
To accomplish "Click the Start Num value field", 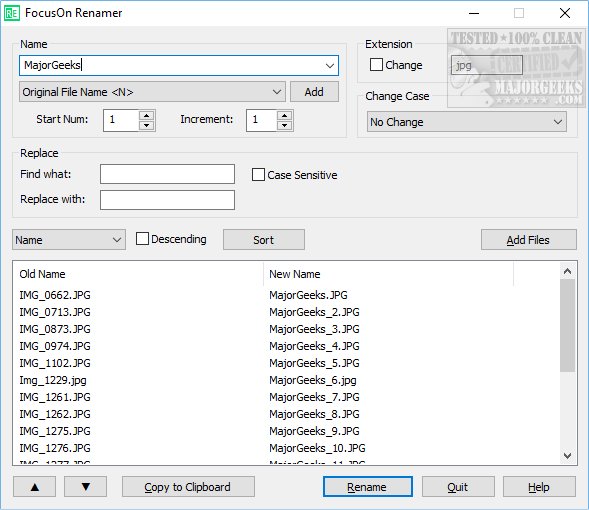I will (121, 120).
